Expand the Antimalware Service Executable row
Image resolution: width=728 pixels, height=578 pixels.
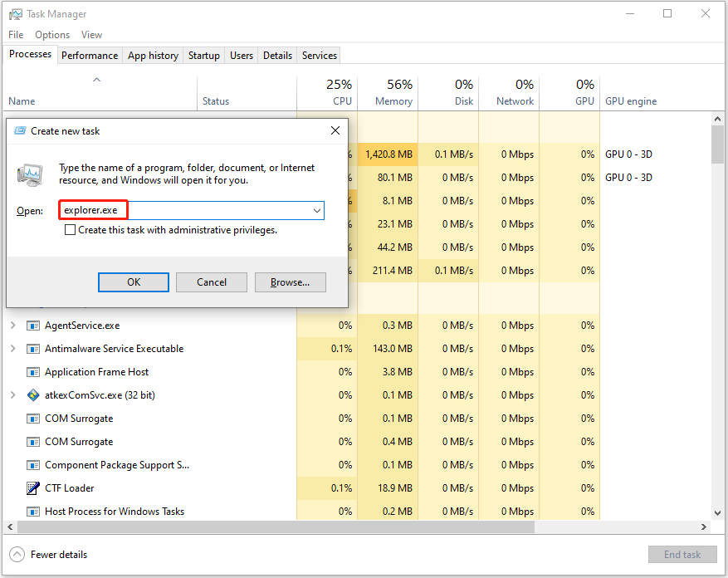[13, 349]
